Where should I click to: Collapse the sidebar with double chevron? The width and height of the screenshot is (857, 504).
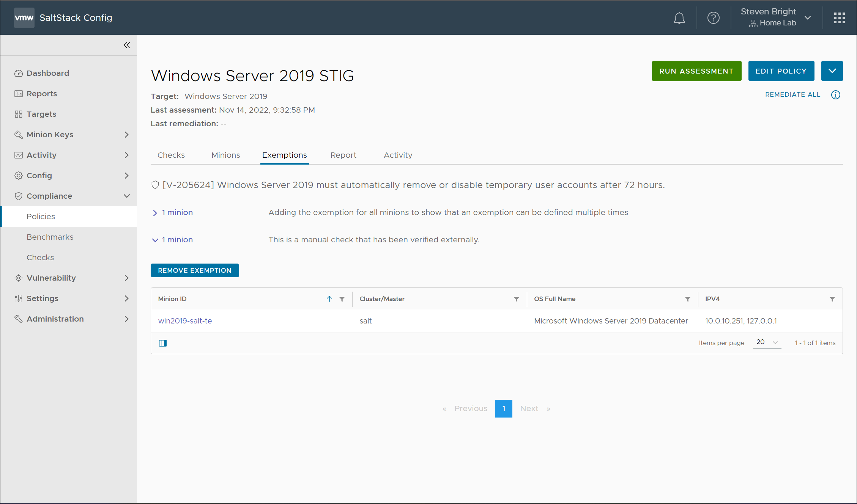(x=127, y=46)
